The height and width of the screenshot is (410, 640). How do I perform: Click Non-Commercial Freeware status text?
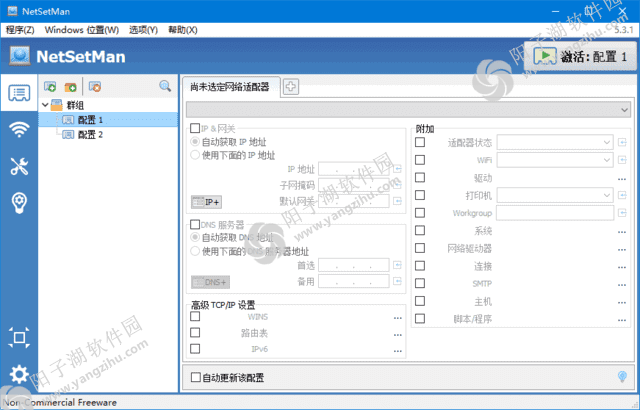[x=60, y=403]
